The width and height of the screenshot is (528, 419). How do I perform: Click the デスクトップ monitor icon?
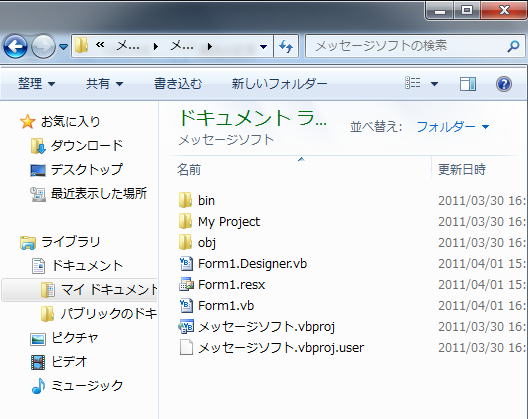point(38,170)
